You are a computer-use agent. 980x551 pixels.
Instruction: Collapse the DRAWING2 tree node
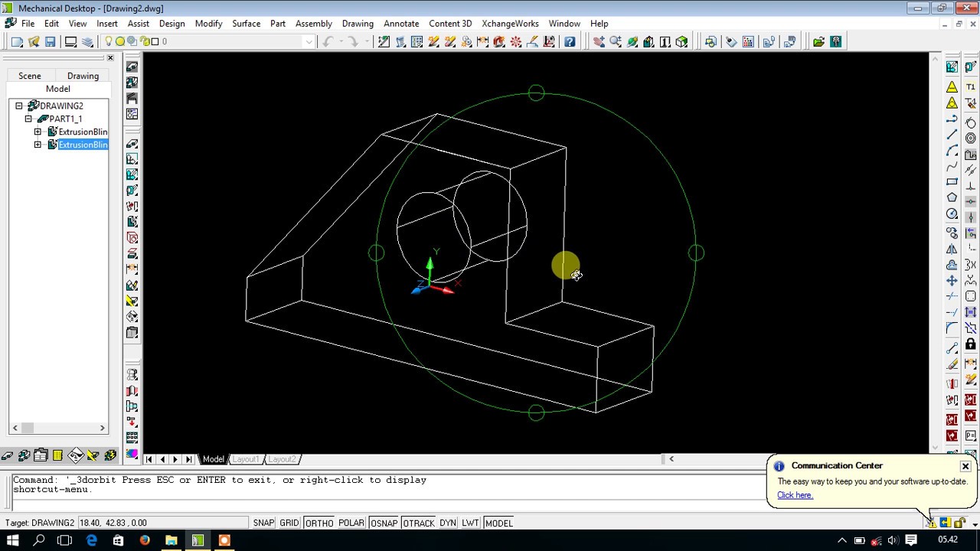pyautogui.click(x=19, y=106)
